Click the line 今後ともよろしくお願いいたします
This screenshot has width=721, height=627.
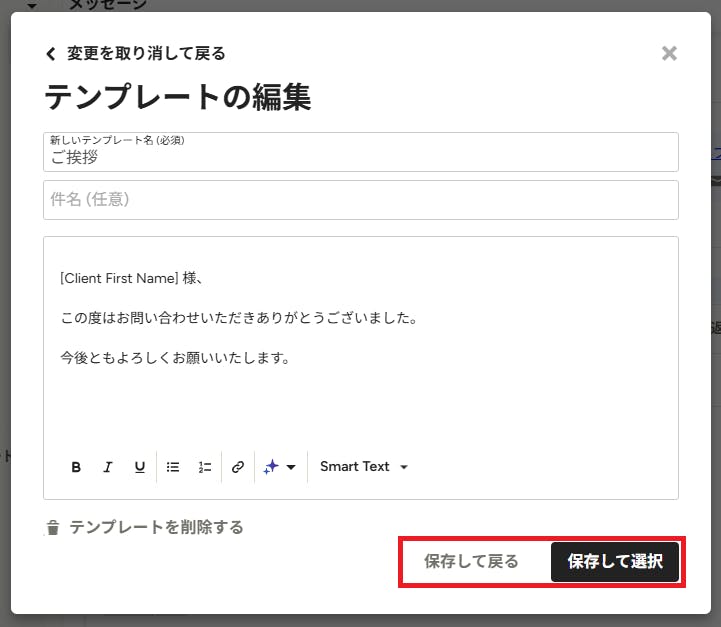click(175, 358)
